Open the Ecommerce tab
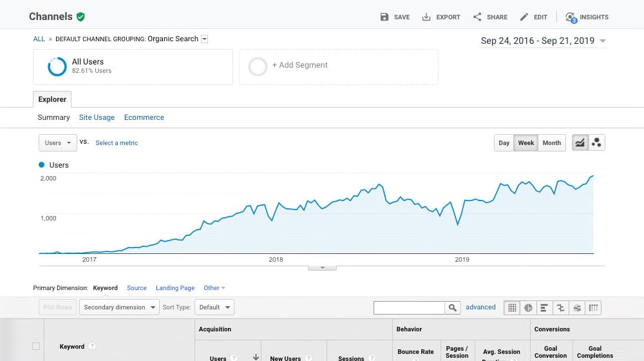The height and width of the screenshot is (361, 644). (144, 117)
